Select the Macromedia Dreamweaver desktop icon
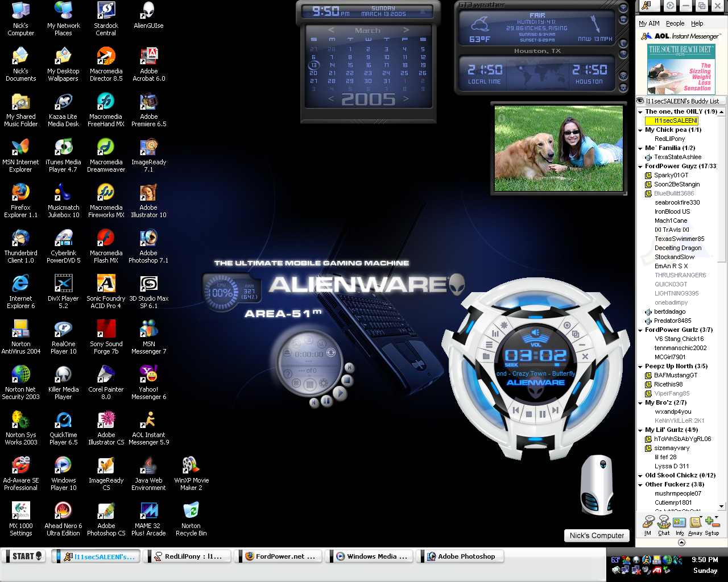Viewport: 728px width, 582px height. [106, 155]
